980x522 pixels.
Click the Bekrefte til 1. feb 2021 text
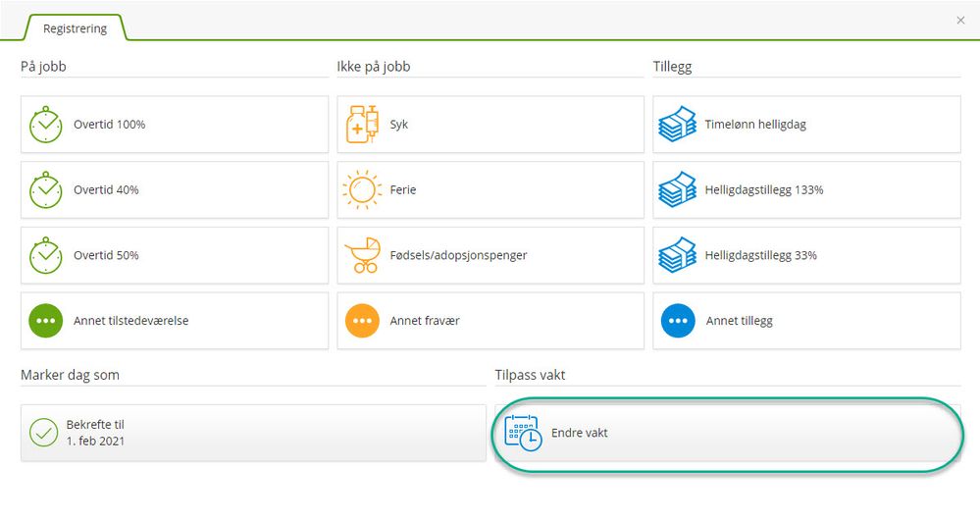(95, 433)
